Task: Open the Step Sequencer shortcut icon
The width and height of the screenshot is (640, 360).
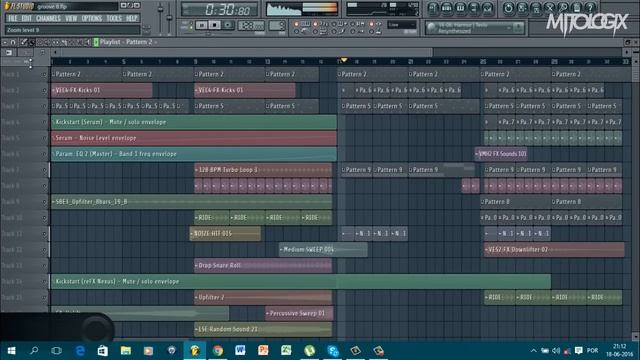Action: pyautogui.click(x=446, y=8)
